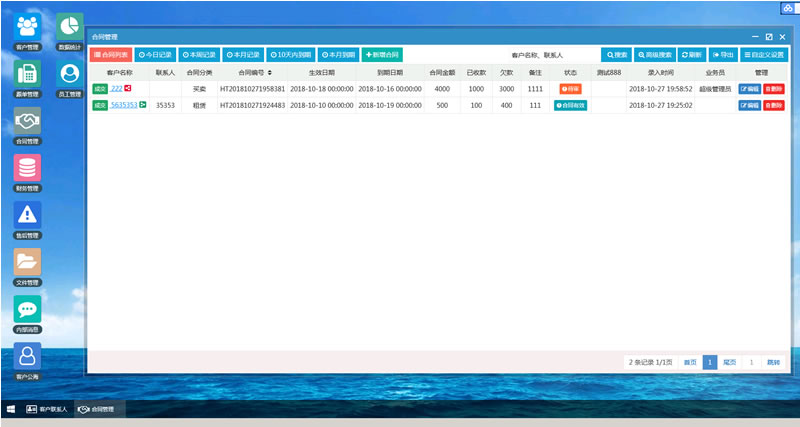Image resolution: width=800 pixels, height=427 pixels.
Task: Sort by the 合同编号 column header arrows
Action: [270, 73]
